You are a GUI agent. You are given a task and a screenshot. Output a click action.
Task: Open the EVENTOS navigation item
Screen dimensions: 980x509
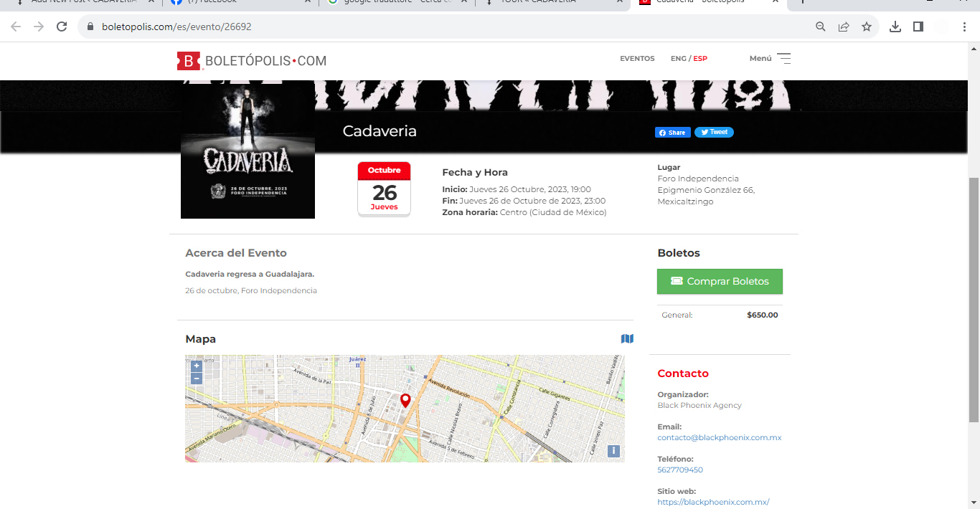(637, 59)
